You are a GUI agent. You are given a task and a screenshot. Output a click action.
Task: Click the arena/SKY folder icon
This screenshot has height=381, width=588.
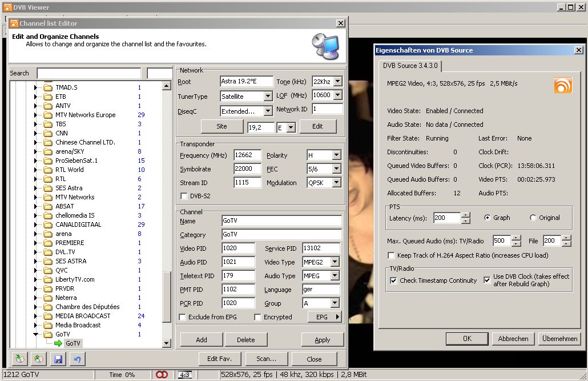47,151
